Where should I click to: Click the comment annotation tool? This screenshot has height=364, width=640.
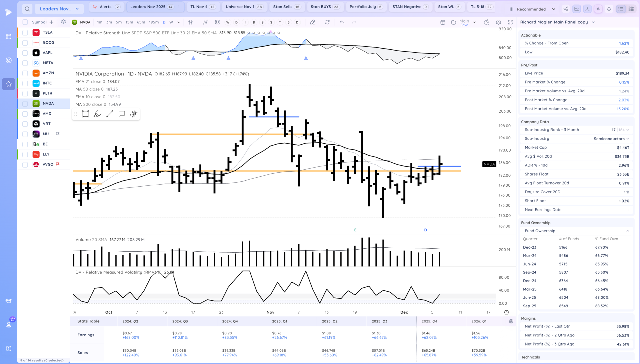(122, 114)
